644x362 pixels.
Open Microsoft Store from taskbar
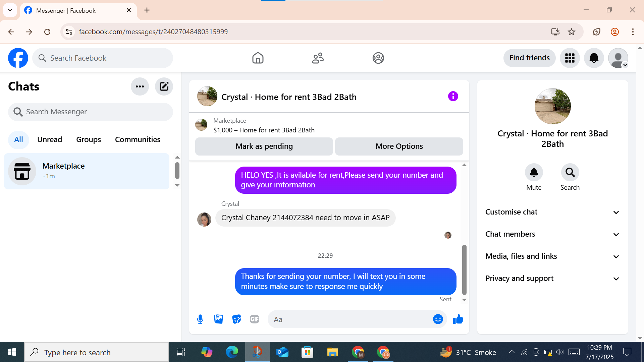[x=307, y=352]
